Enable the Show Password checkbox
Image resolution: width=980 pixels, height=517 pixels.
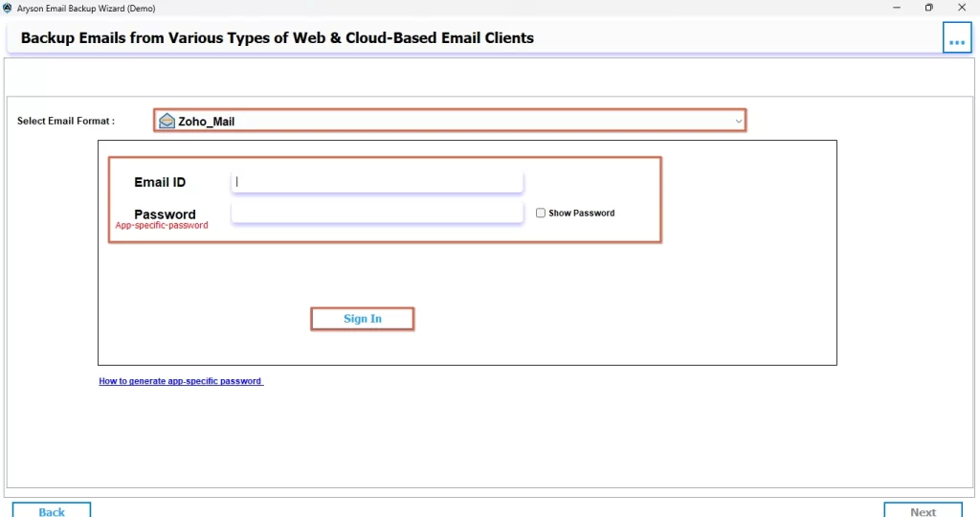point(541,214)
